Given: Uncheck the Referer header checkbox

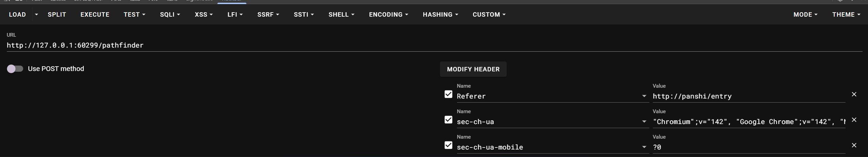Looking at the screenshot, I should coord(448,94).
